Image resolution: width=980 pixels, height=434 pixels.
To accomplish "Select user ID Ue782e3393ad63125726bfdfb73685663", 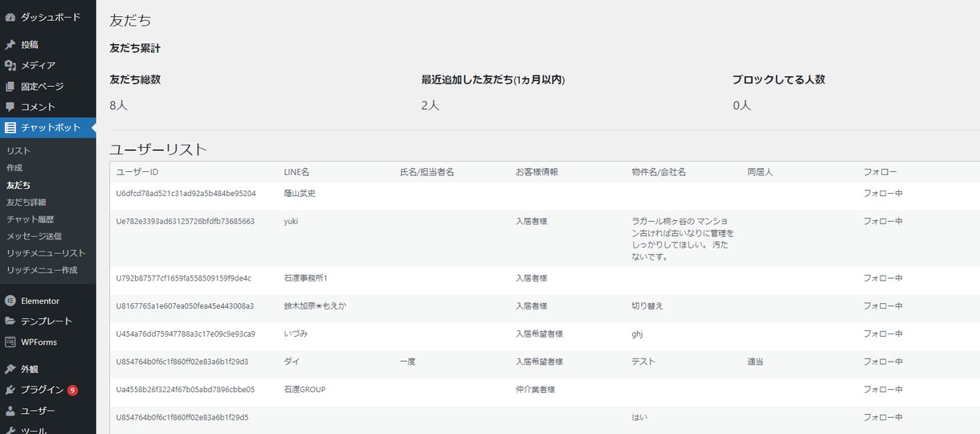I will pos(186,221).
